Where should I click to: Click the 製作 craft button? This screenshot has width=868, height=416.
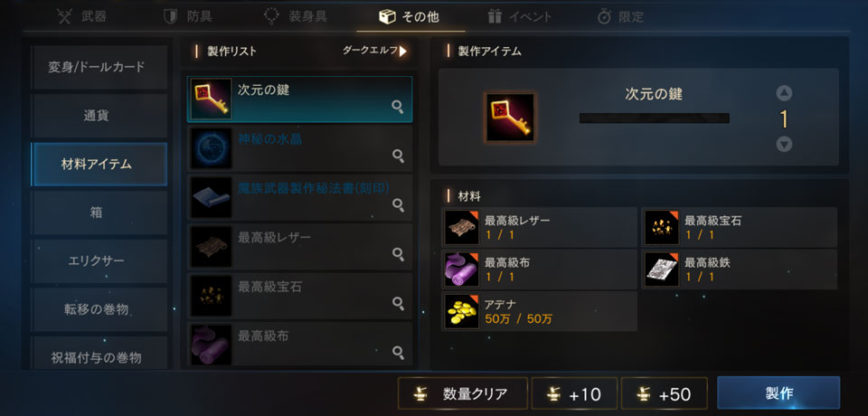point(778,393)
